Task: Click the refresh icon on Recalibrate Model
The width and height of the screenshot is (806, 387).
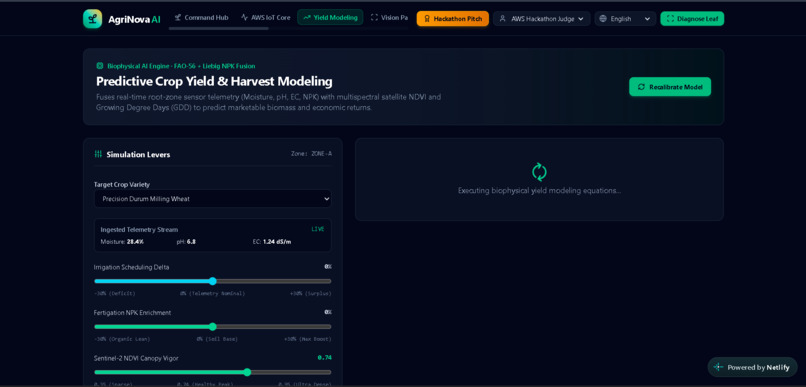Action: coord(641,87)
